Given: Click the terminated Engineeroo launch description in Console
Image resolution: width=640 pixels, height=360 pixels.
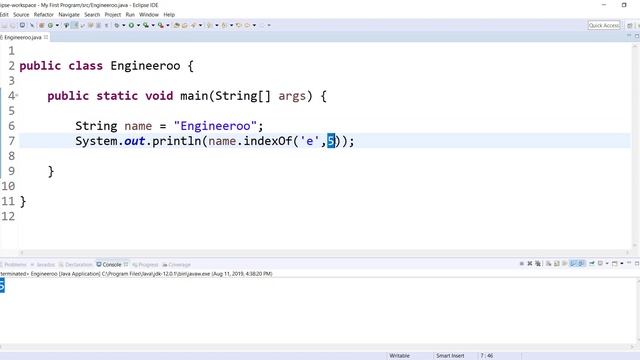Looking at the screenshot, I should pyautogui.click(x=136, y=274).
